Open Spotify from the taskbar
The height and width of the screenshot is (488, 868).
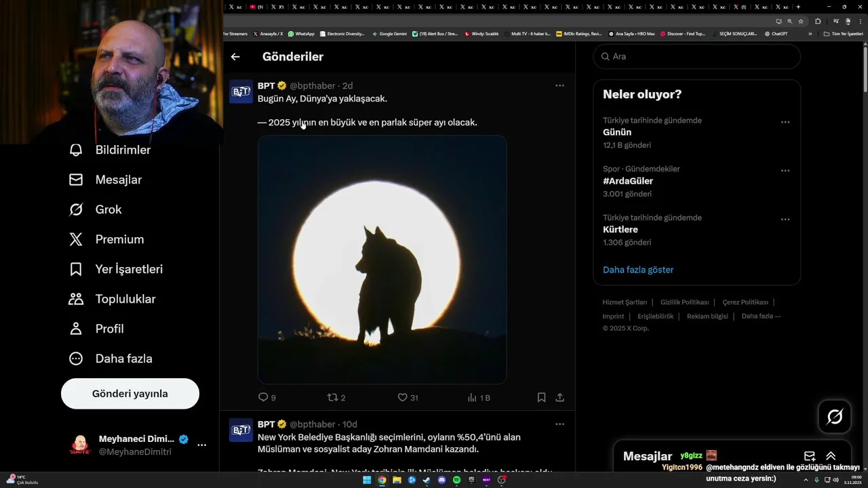click(x=456, y=480)
